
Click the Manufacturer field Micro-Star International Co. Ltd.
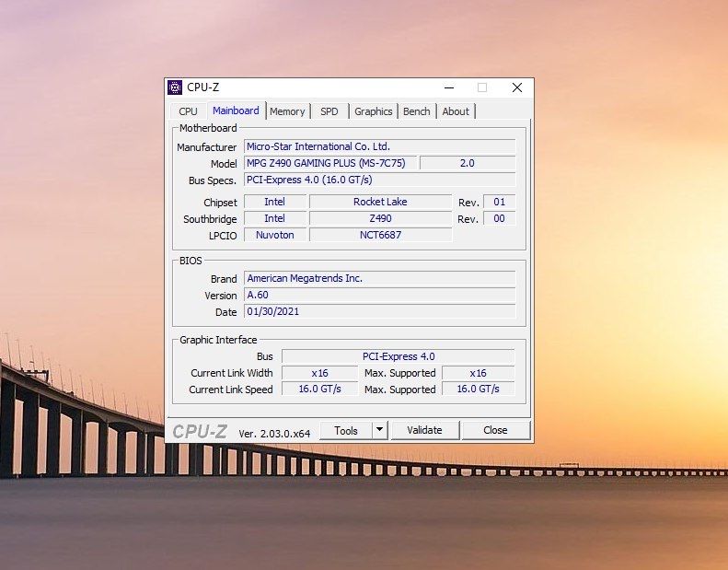click(380, 146)
